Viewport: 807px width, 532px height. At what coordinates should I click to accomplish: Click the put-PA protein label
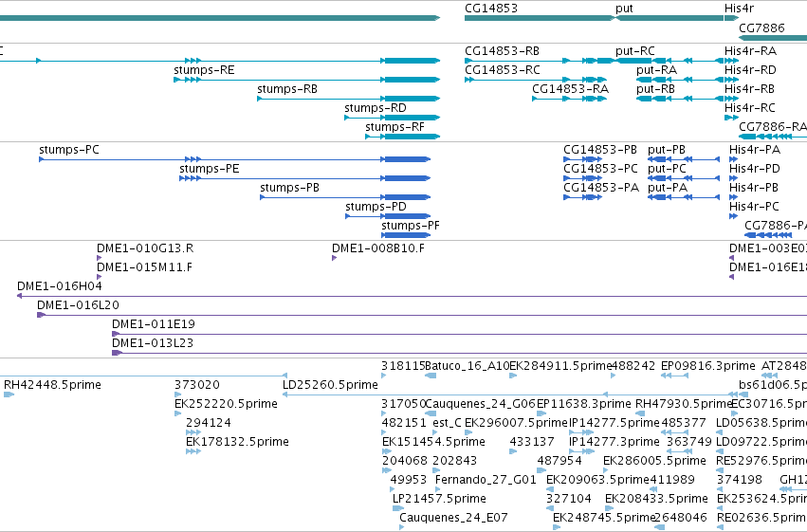coord(668,188)
